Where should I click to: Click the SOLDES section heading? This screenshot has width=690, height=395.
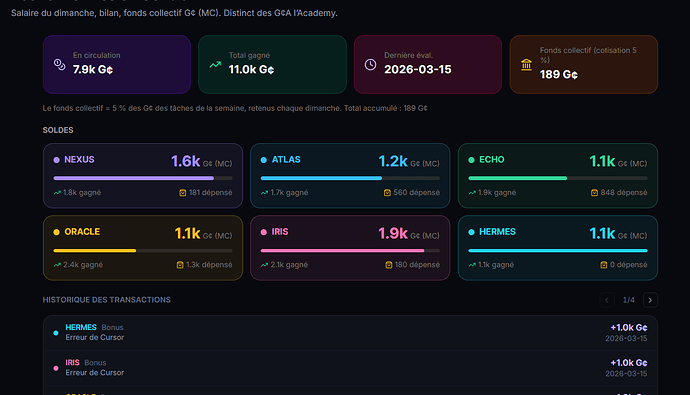point(58,130)
